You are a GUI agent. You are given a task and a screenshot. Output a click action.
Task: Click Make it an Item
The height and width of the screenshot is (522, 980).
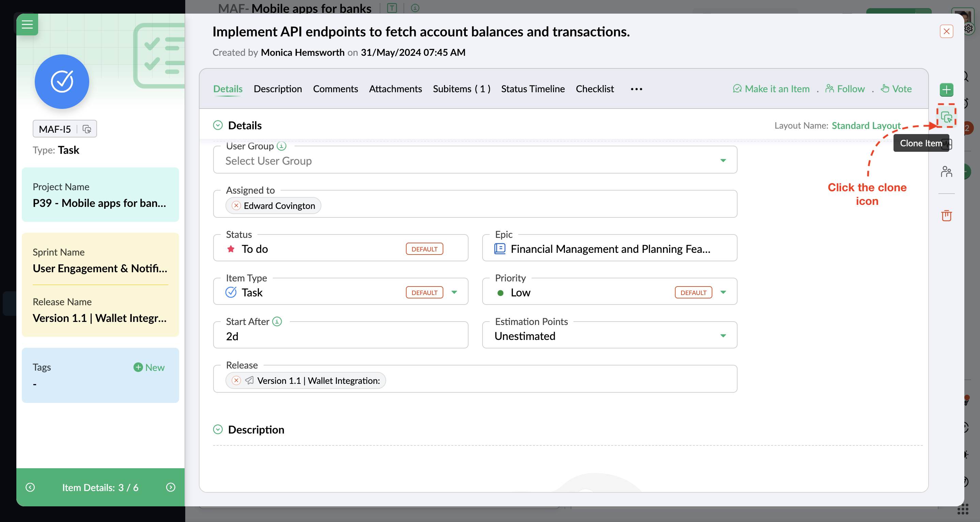[771, 89]
